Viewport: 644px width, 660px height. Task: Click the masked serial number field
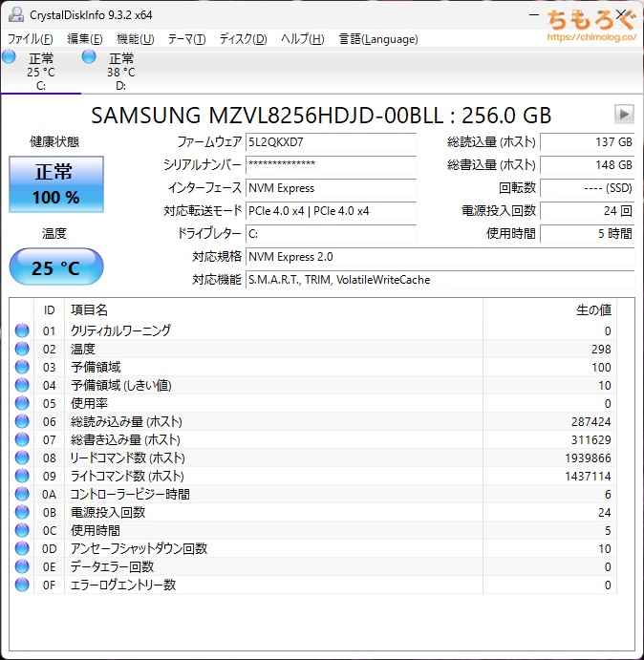click(331, 165)
